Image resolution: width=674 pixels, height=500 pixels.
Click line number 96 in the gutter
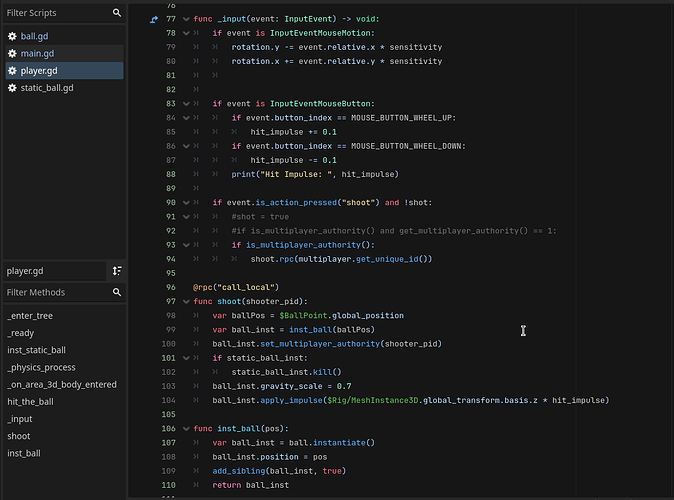point(171,287)
